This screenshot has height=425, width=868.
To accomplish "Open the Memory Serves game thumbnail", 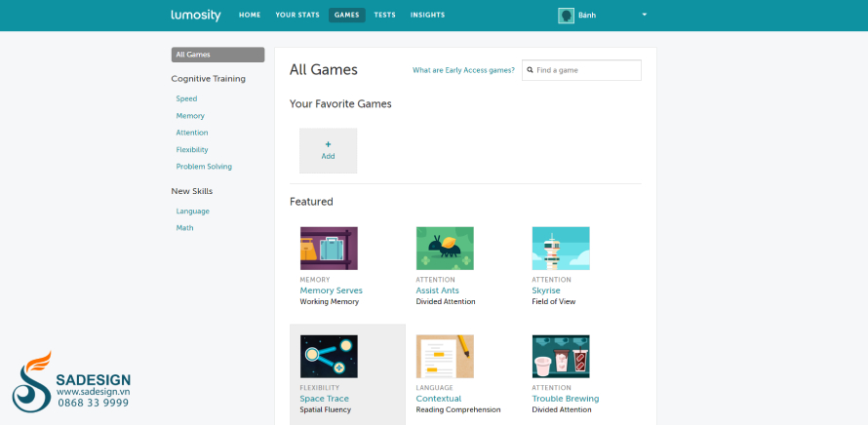I will 329,249.
